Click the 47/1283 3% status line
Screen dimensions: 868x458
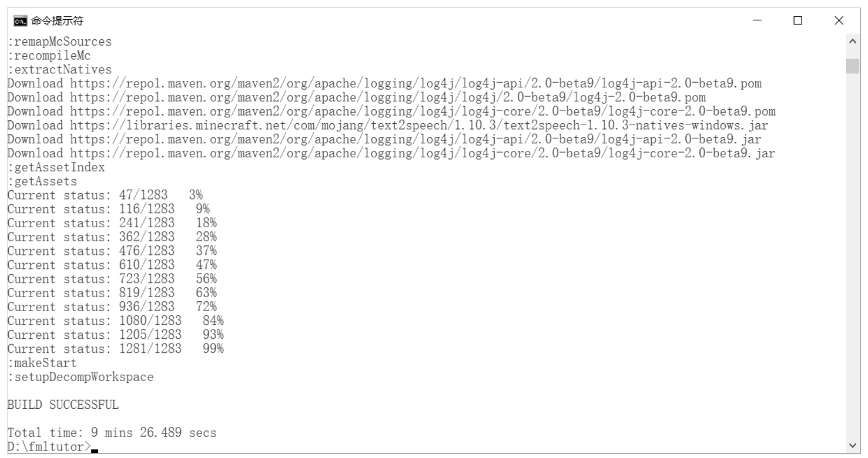point(105,195)
